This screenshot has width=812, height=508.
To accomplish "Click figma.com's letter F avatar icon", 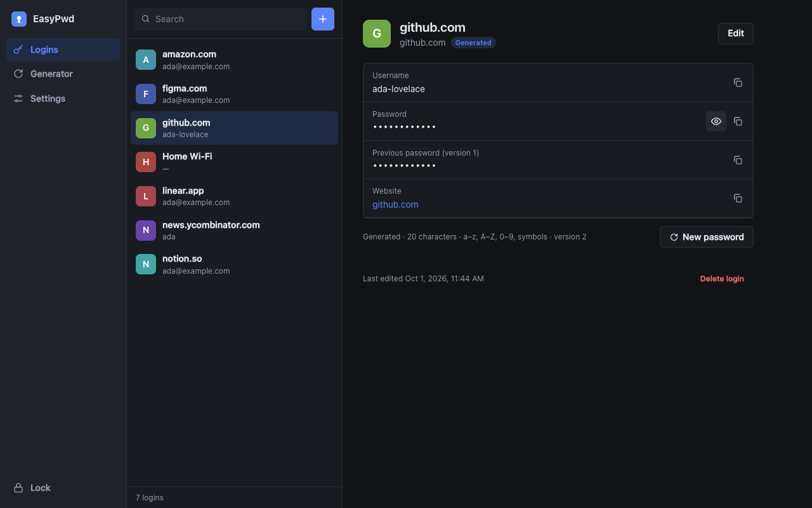I will [146, 94].
